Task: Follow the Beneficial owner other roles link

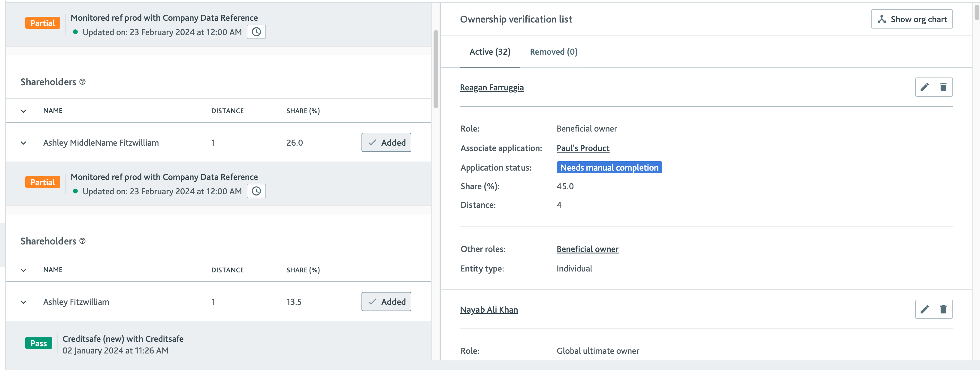Action: pos(587,249)
